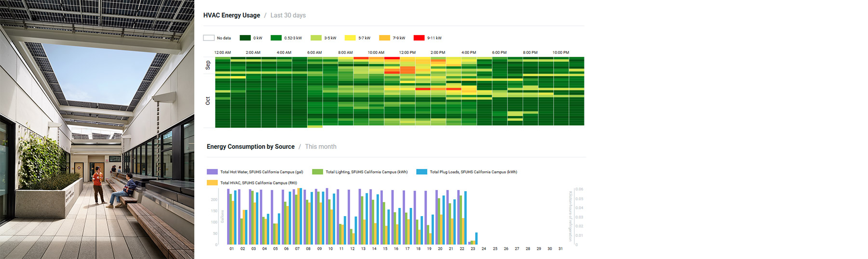Image resolution: width=868 pixels, height=259 pixels.
Task: Click the Energy Consumption by Source heading
Action: pos(251,147)
